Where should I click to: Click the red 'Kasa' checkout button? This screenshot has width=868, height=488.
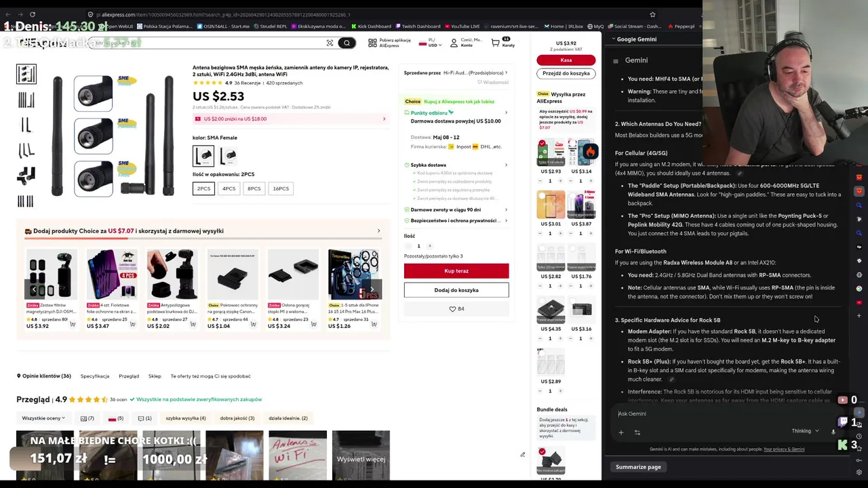coord(566,60)
